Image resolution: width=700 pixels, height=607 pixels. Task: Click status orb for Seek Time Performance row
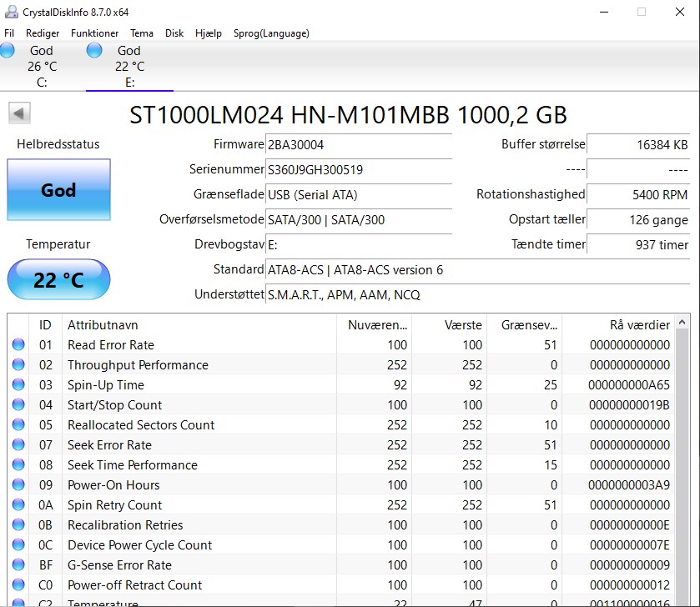click(x=18, y=464)
